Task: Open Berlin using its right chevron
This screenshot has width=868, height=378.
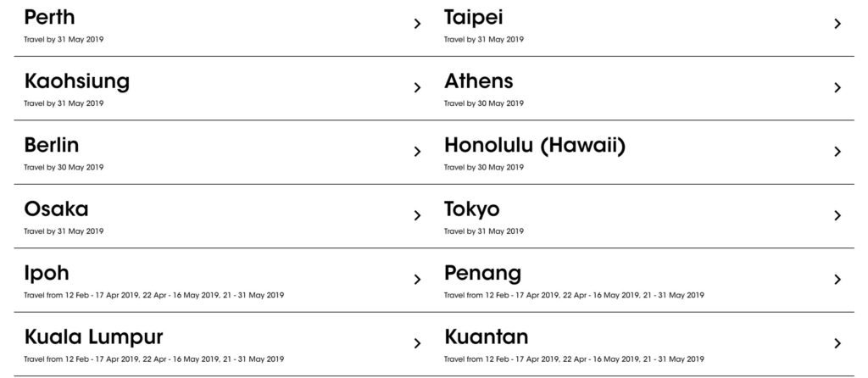Action: [417, 152]
